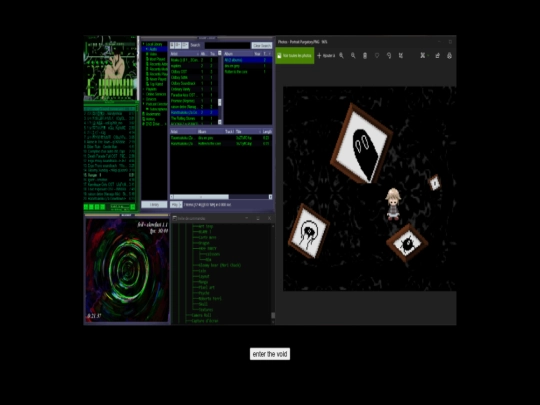Click the share icon in Photos toolbar
The height and width of the screenshot is (405, 540).
(437, 55)
